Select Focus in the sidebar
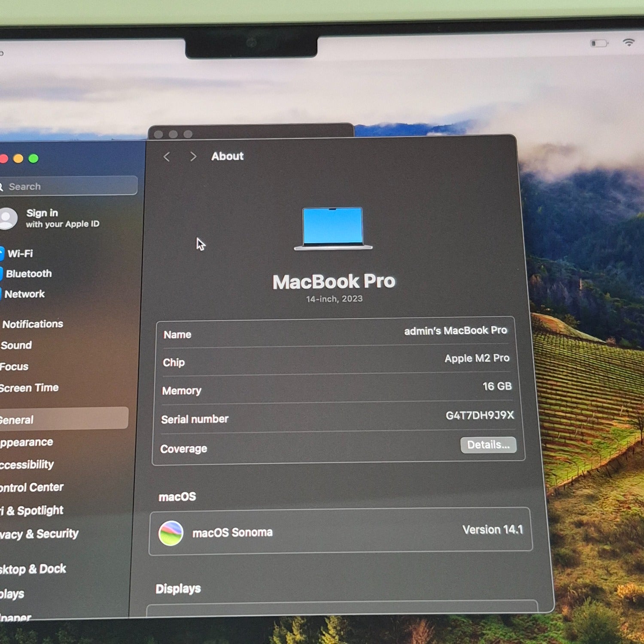644x644 pixels. pos(14,367)
